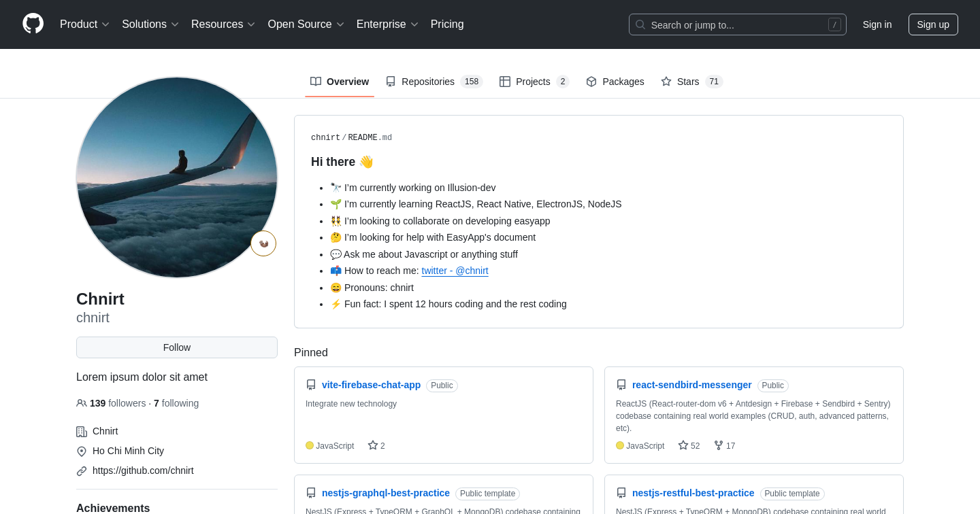Click the Repositories tab repo icon
The height and width of the screenshot is (514, 980).
pos(391,82)
